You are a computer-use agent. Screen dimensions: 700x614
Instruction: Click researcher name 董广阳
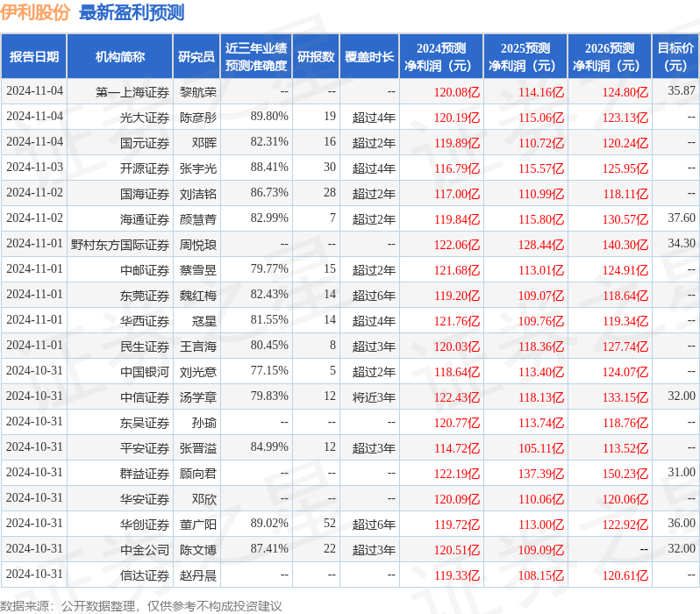[198, 525]
